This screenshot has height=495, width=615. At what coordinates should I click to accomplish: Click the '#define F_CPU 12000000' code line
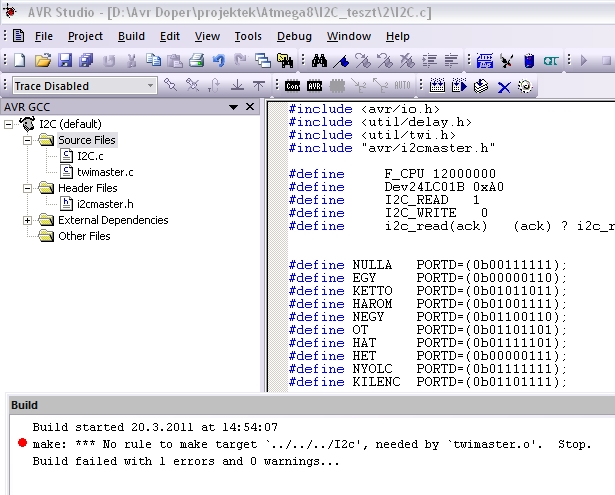(x=392, y=174)
